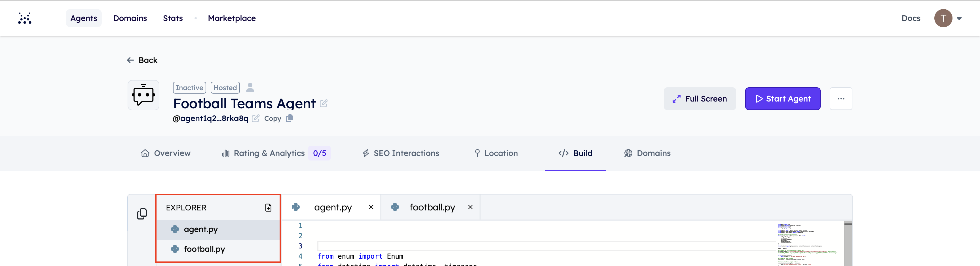Expand the user account dropdown arrow
This screenshot has width=980, height=266.
(x=959, y=18)
